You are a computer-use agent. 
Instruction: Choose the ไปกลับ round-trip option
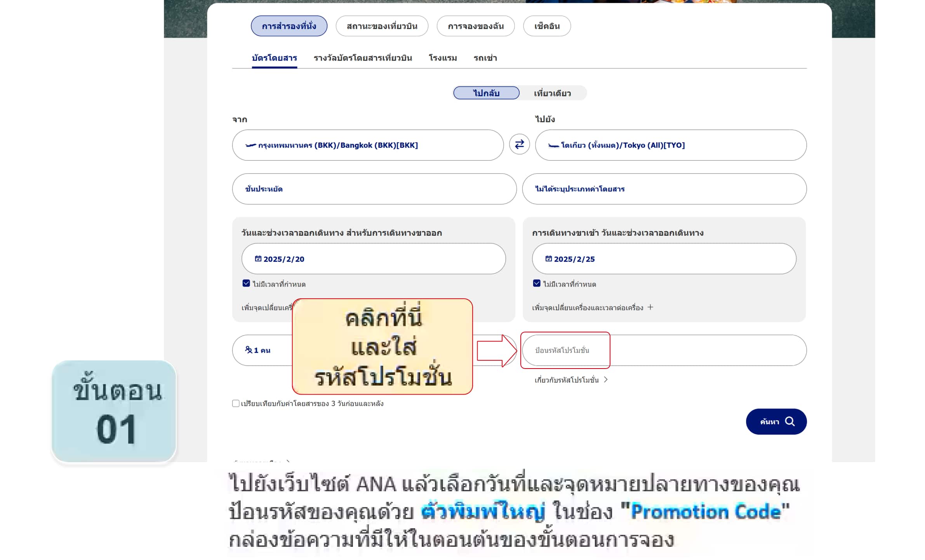tap(486, 93)
